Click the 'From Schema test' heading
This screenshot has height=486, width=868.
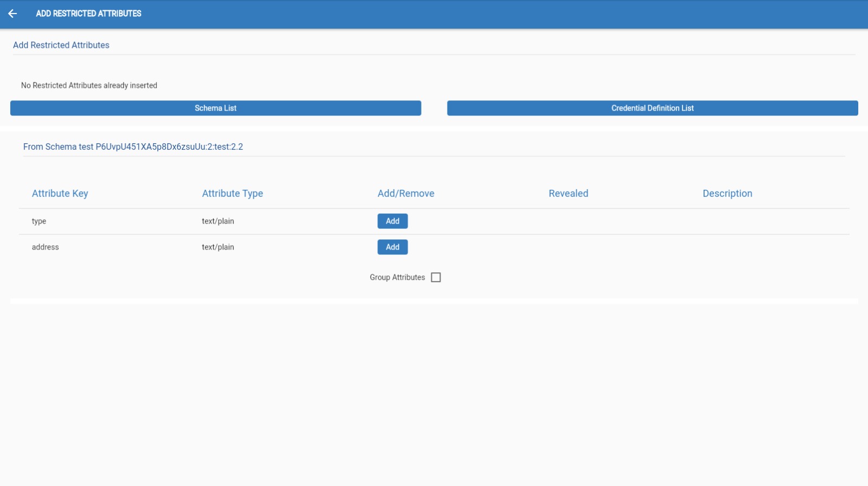133,147
